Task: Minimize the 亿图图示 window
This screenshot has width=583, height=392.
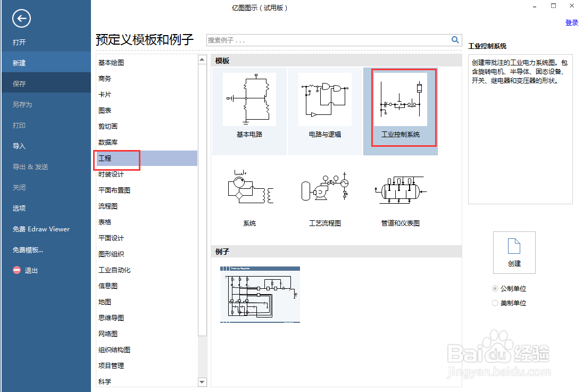Action: 534,6
